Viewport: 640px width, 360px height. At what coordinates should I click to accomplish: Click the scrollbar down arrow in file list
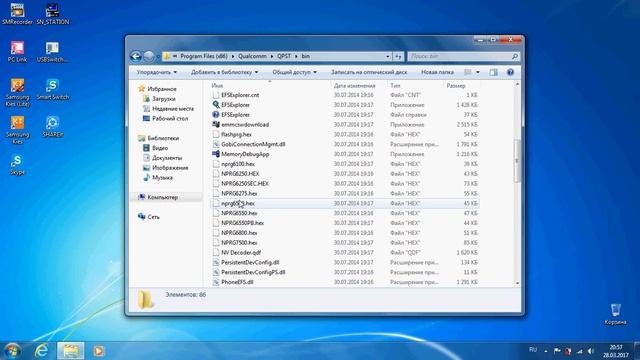click(517, 283)
